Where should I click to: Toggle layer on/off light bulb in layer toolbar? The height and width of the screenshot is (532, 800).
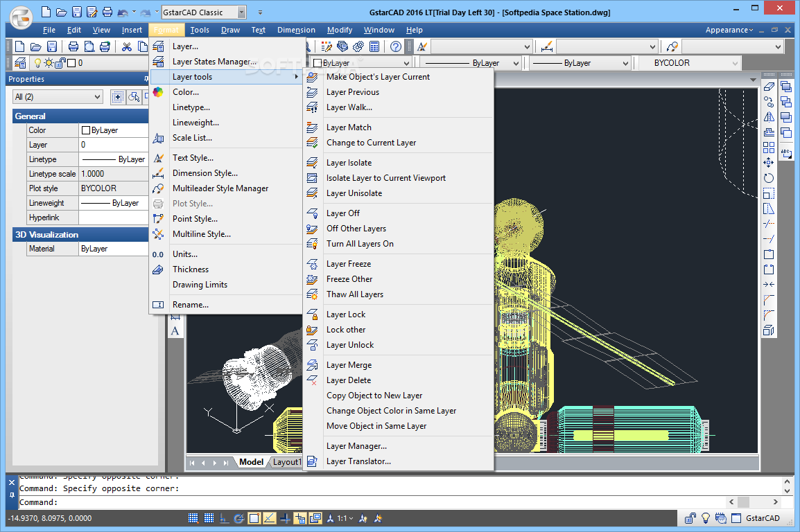coord(37,63)
